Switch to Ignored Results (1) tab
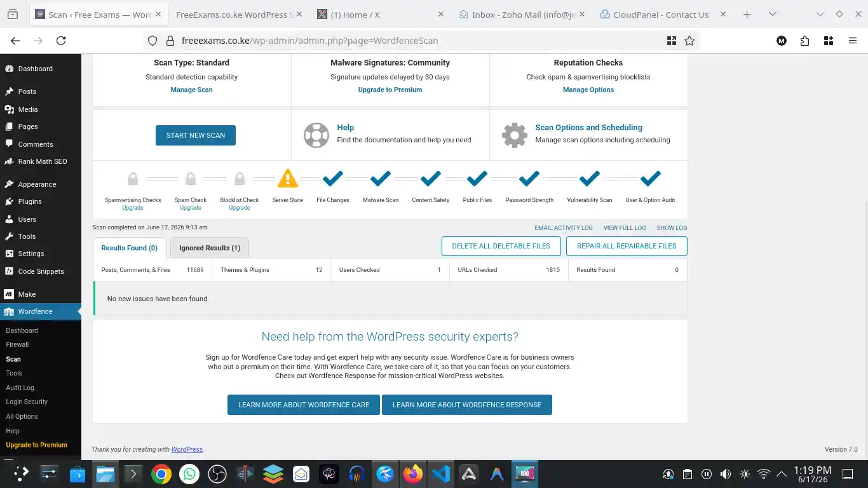868x488 pixels. click(x=210, y=248)
